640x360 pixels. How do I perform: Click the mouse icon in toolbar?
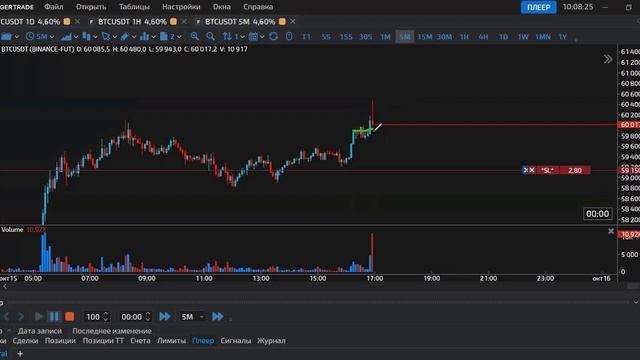(289, 37)
